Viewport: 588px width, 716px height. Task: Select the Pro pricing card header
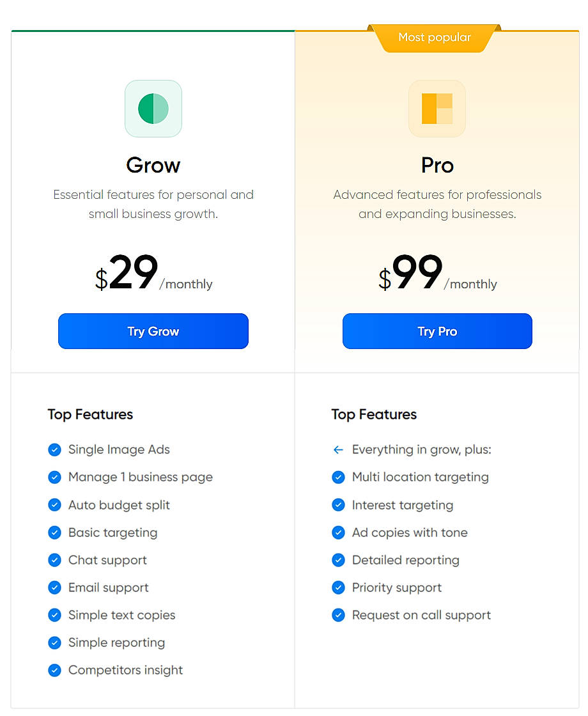[437, 165]
